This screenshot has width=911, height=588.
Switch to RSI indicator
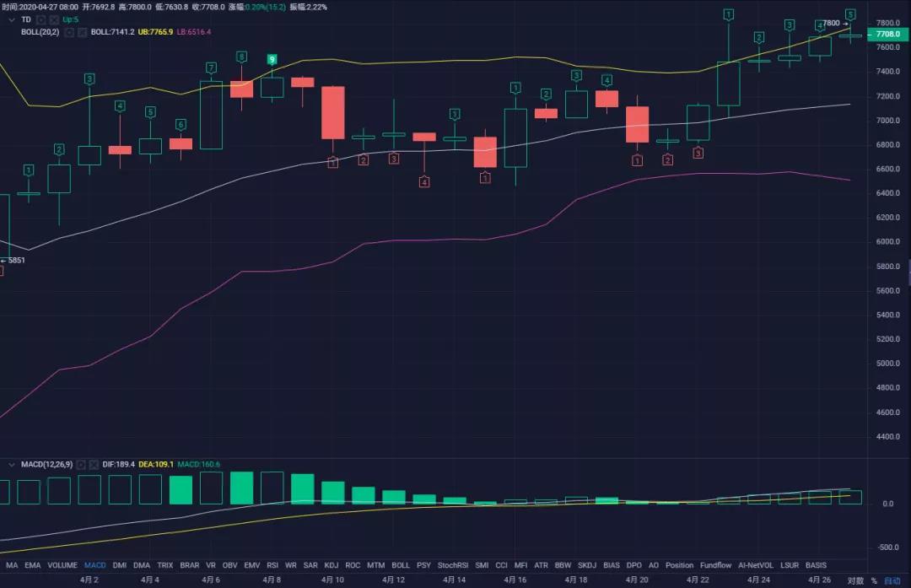coord(272,564)
